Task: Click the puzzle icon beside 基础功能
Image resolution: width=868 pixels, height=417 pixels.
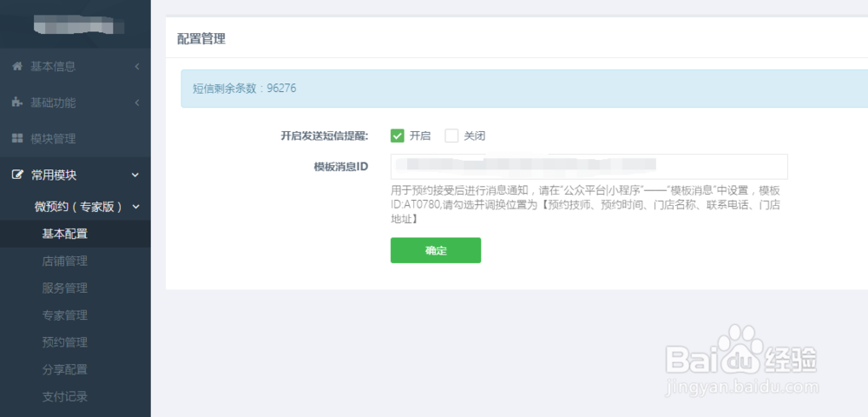Action: tap(17, 103)
